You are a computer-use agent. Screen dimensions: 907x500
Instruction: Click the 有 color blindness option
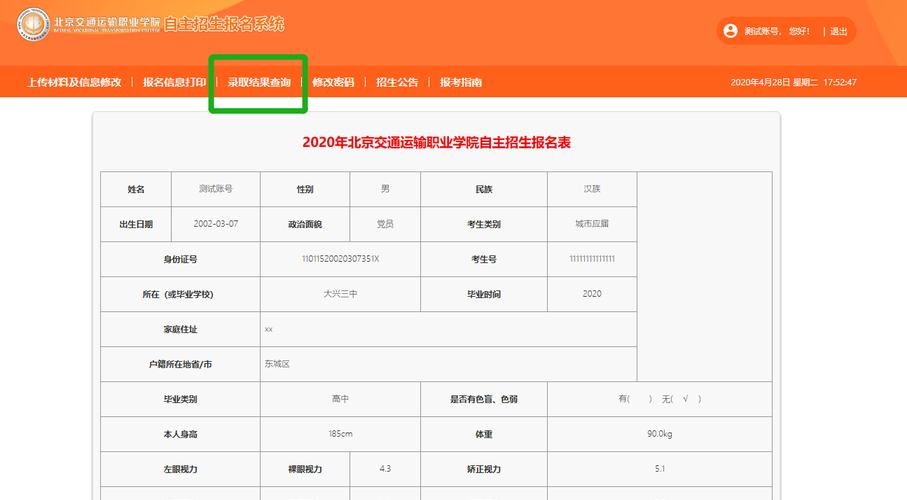coord(635,399)
